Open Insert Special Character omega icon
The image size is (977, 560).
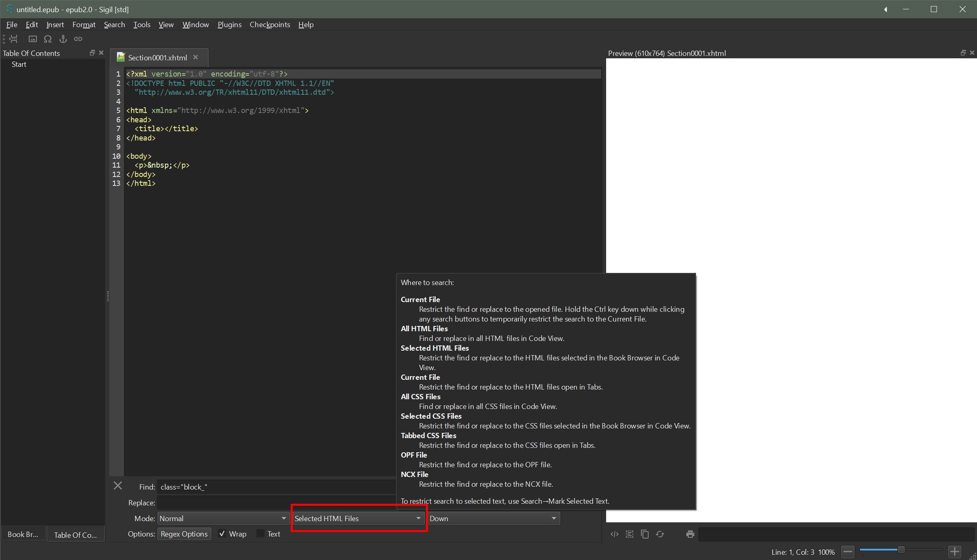click(x=48, y=39)
